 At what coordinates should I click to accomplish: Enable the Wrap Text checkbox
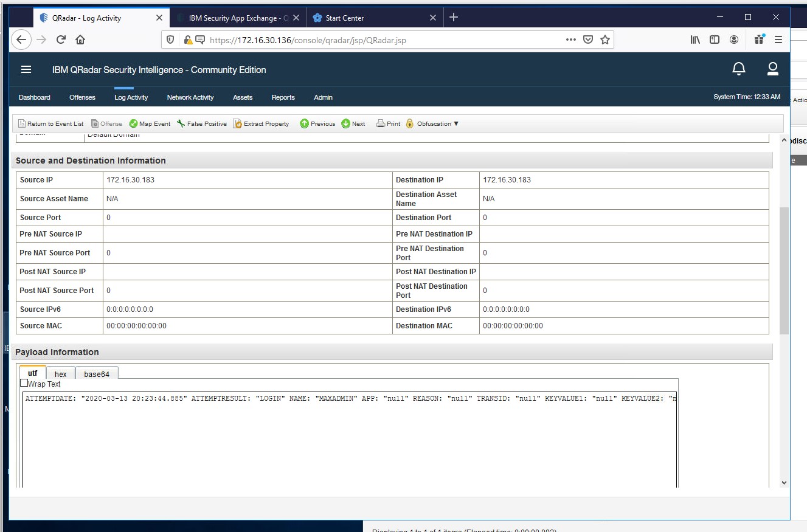tap(24, 383)
